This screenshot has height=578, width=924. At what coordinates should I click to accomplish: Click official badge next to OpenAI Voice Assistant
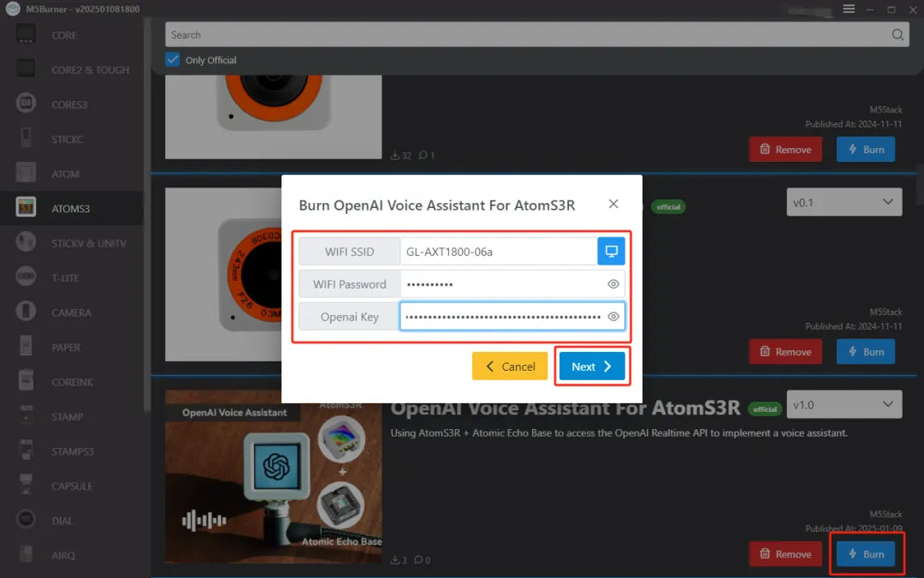tap(765, 409)
